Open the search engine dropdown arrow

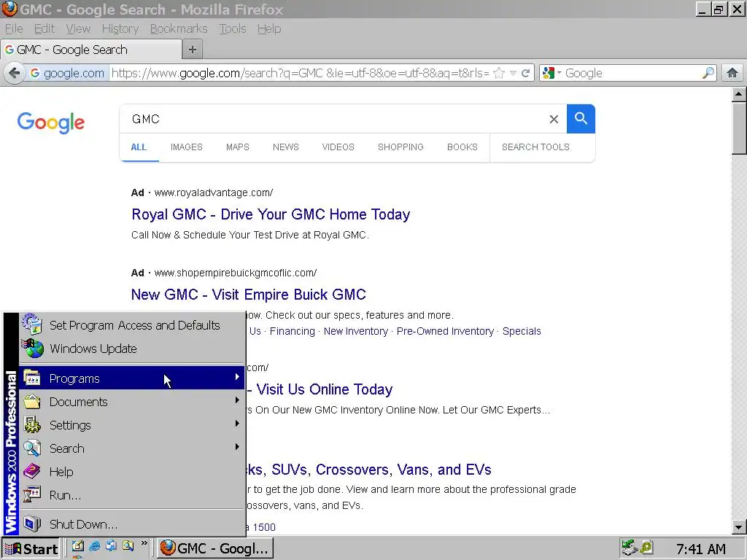pos(560,73)
